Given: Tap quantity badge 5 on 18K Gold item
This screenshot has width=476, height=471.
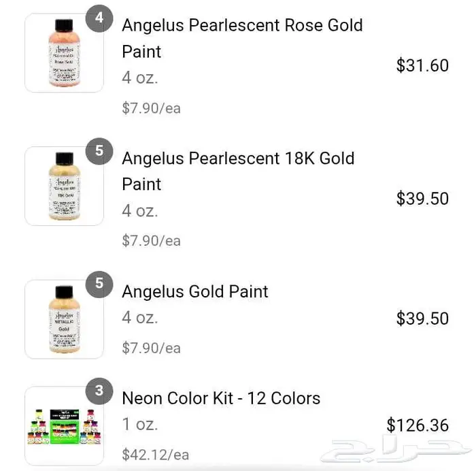Looking at the screenshot, I should click(99, 150).
